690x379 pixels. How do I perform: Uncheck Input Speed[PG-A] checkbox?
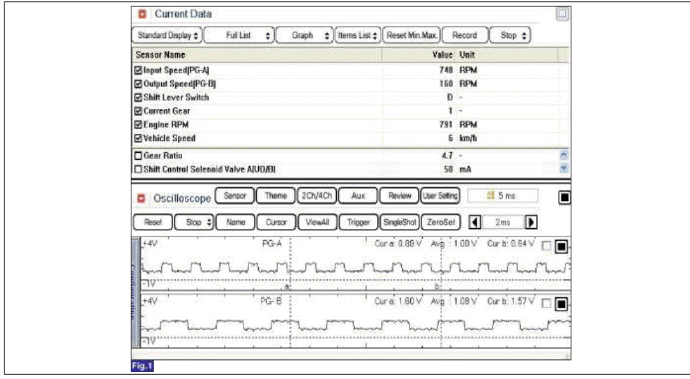coord(138,70)
